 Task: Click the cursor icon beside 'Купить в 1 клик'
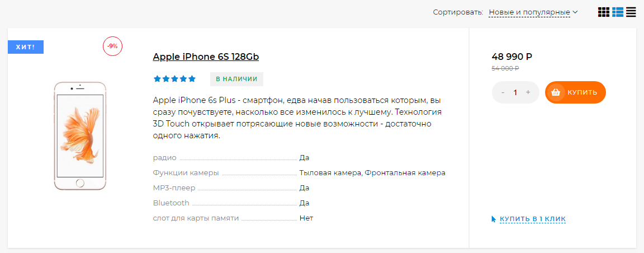[x=494, y=219]
